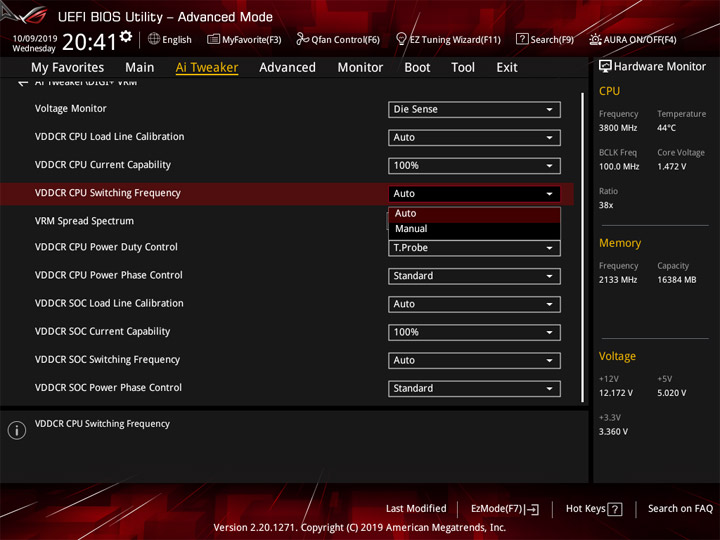Click +5V reading 5.020 V
720x540 pixels.
(672, 394)
